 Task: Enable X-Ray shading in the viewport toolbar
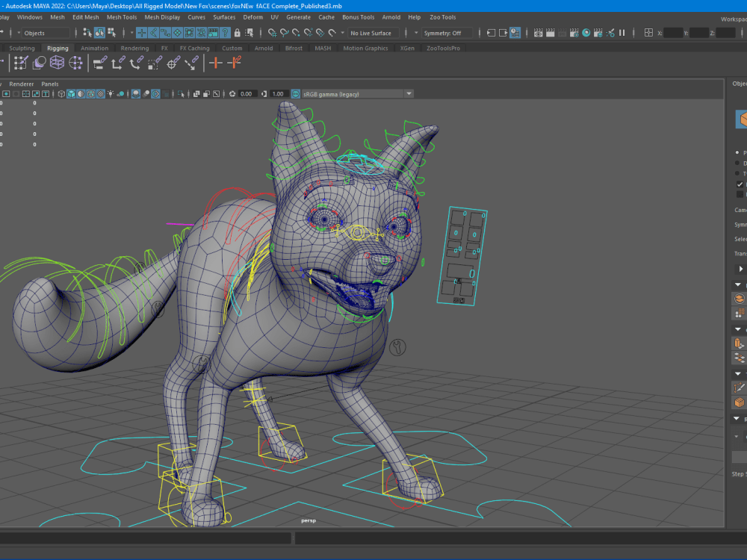pyautogui.click(x=196, y=93)
